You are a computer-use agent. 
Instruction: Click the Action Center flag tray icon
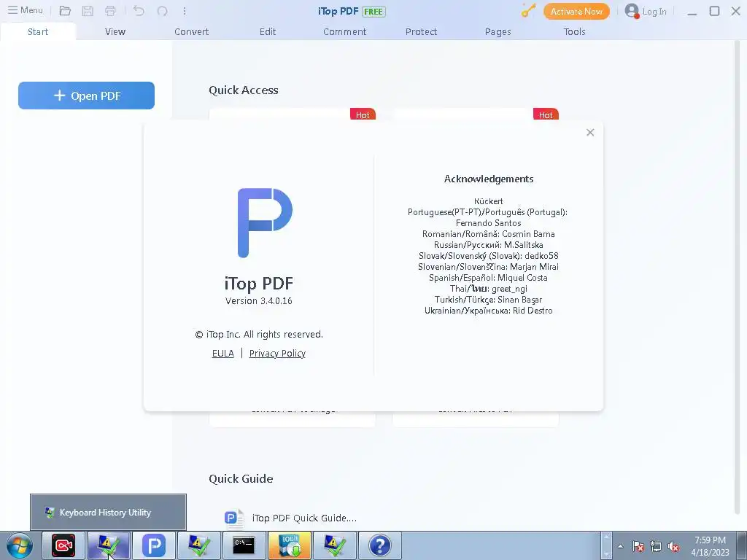coord(638,547)
